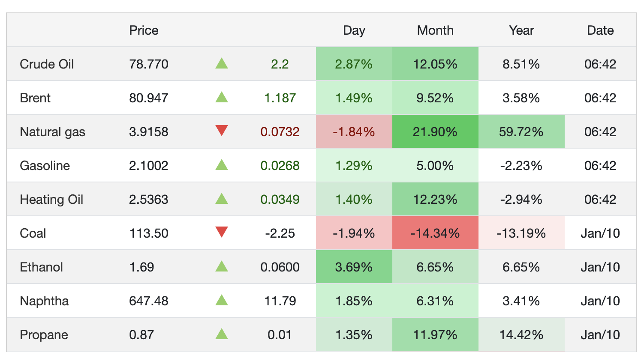Click Brent day change 1.49%
Viewport: 644px width, 352px height.
click(354, 98)
